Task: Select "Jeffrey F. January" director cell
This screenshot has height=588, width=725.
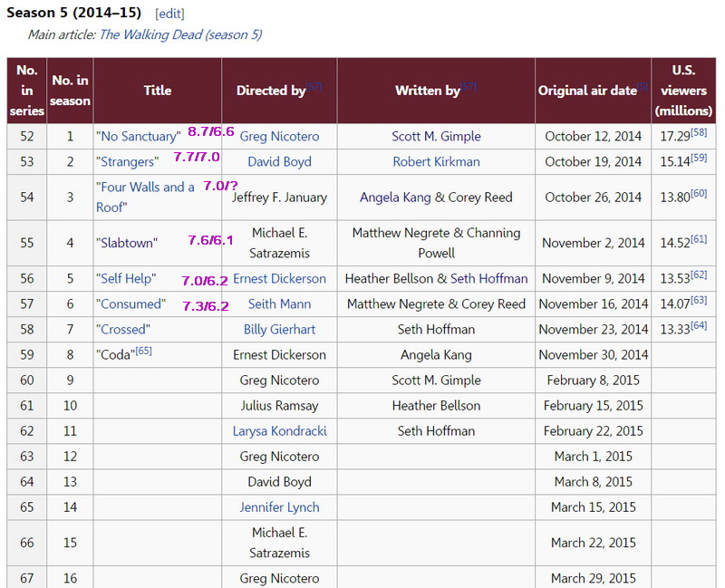Action: 279,198
